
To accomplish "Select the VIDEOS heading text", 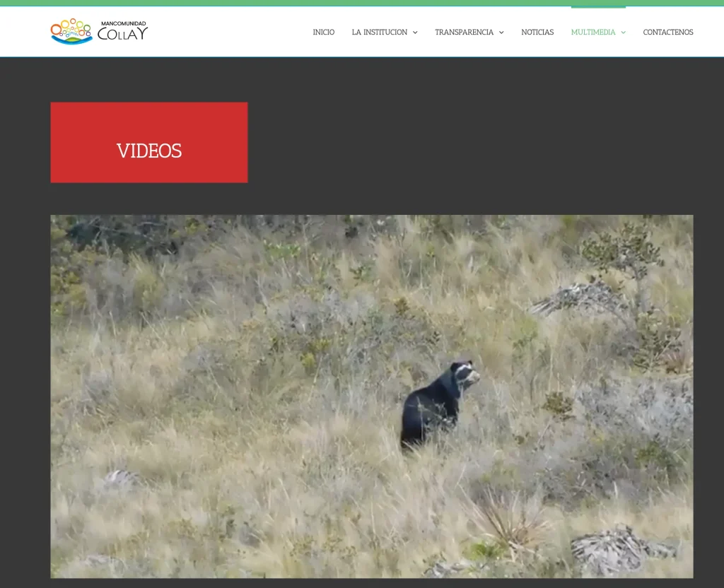I will pos(149,151).
